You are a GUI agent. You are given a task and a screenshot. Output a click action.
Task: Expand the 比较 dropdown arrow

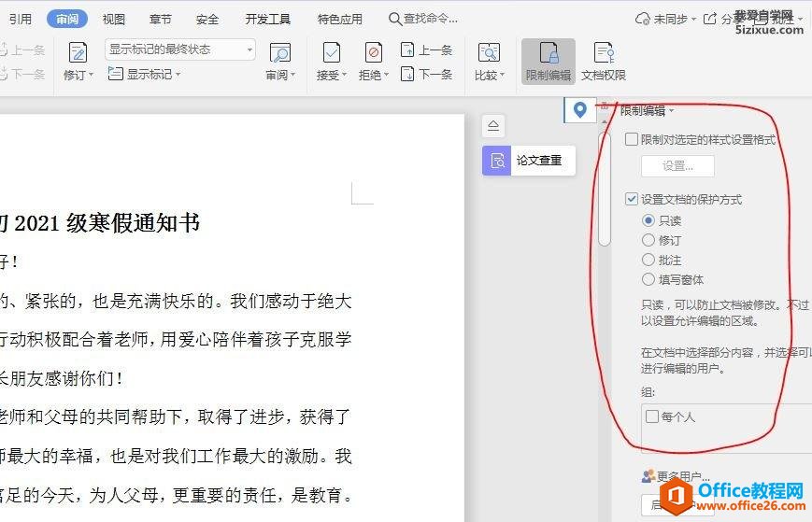[503, 75]
